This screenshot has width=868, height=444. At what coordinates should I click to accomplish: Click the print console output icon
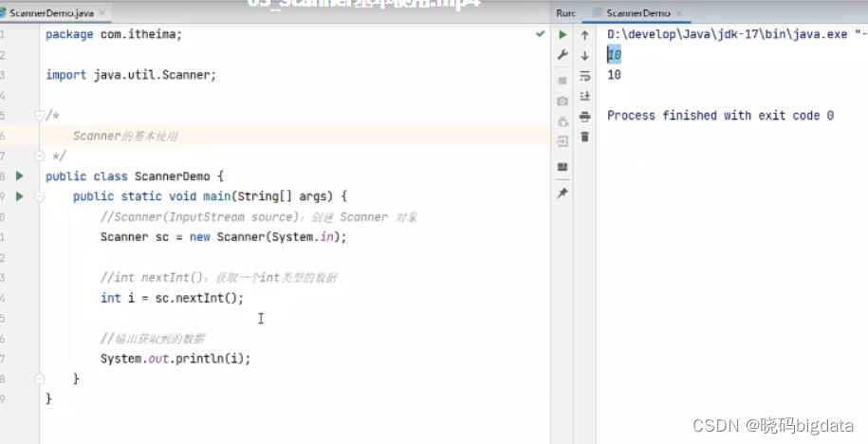(x=584, y=117)
